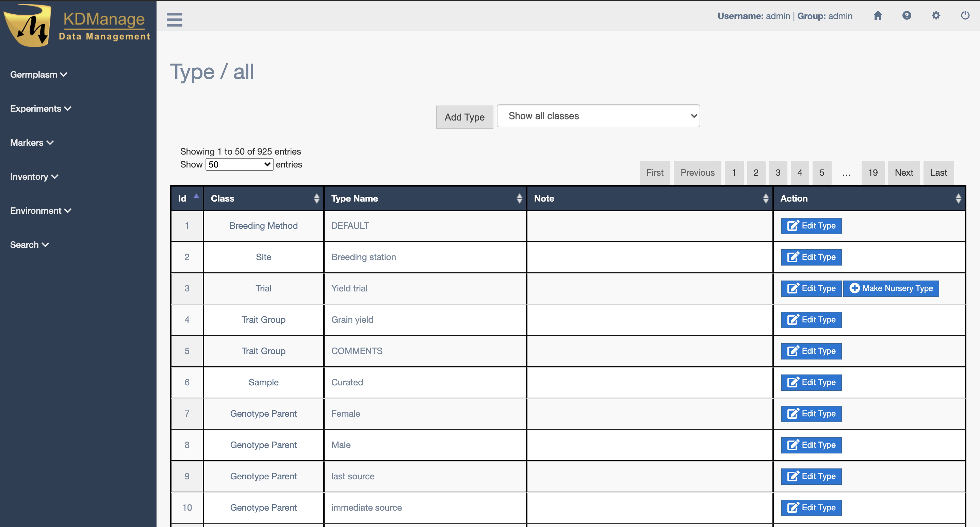The height and width of the screenshot is (527, 980).
Task: Go to the home page icon
Action: [x=878, y=16]
